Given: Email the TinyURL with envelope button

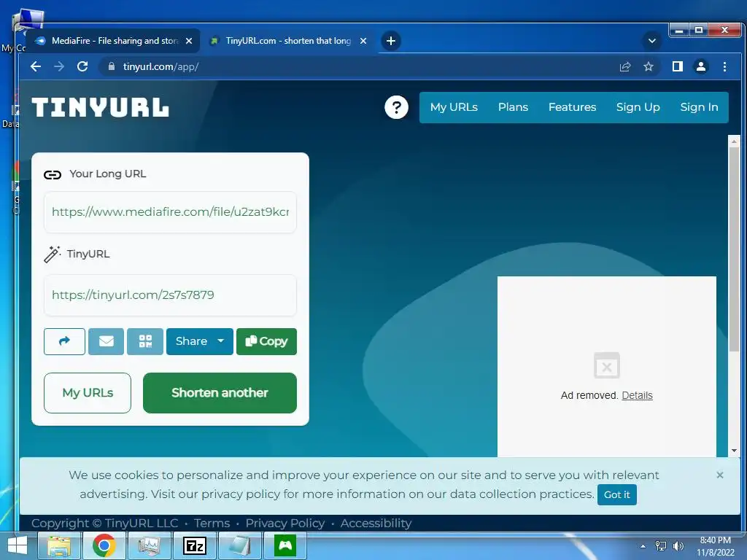Looking at the screenshot, I should pos(107,341).
